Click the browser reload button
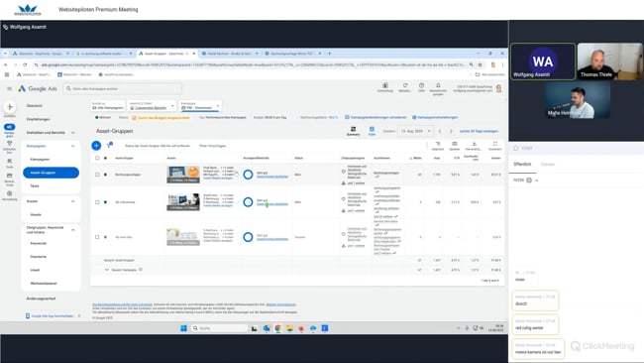This screenshot has width=644, height=363. tap(25, 64)
